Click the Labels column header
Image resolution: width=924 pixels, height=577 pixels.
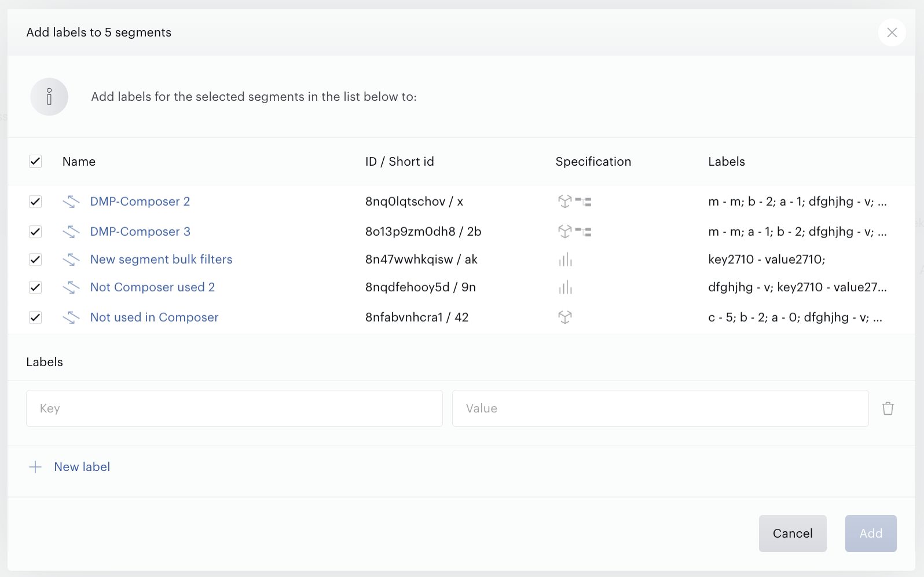[727, 162]
